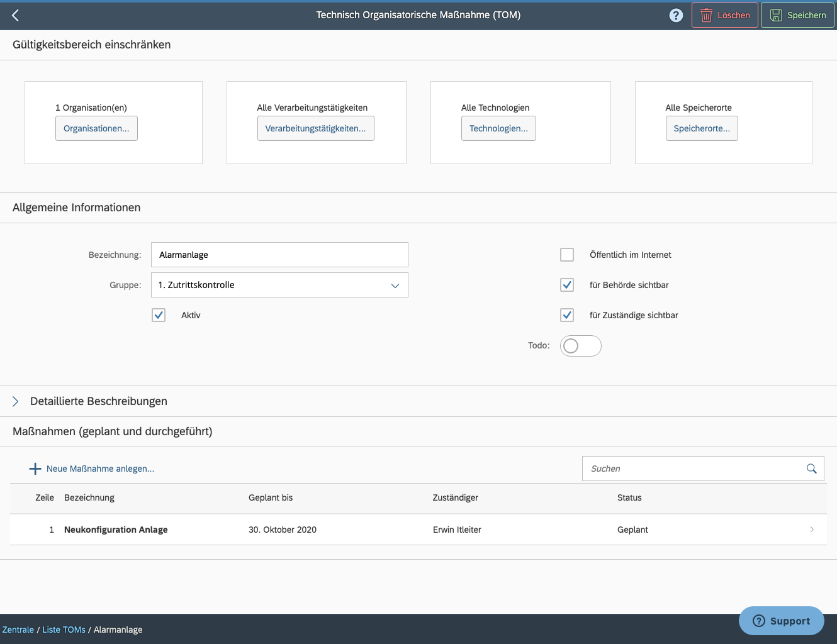
Task: Select Neue Maßnahme anlegen
Action: [100, 468]
